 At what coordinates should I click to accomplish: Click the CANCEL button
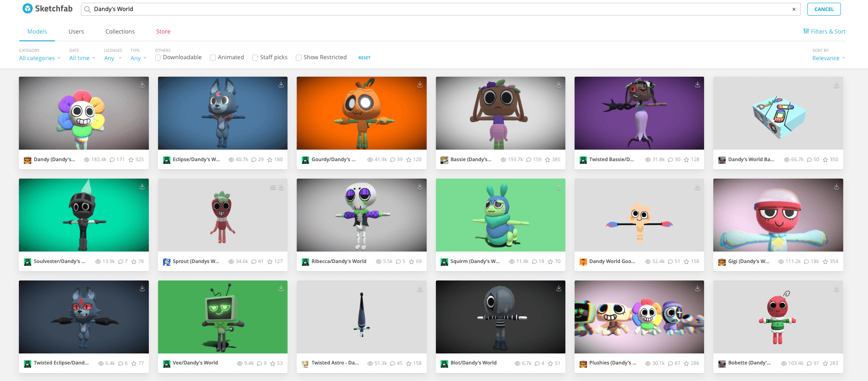pyautogui.click(x=824, y=9)
